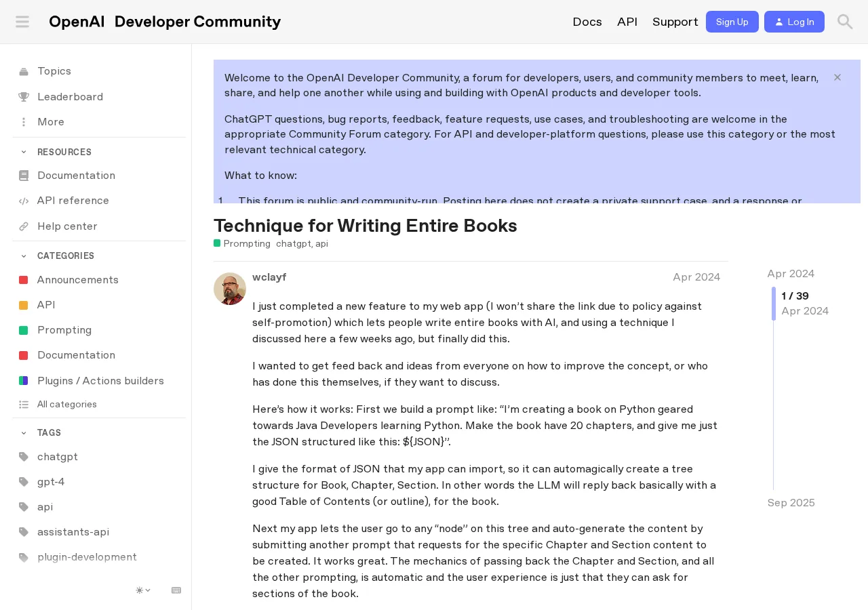
Task: Collapse the Tags section
Action: 24,432
